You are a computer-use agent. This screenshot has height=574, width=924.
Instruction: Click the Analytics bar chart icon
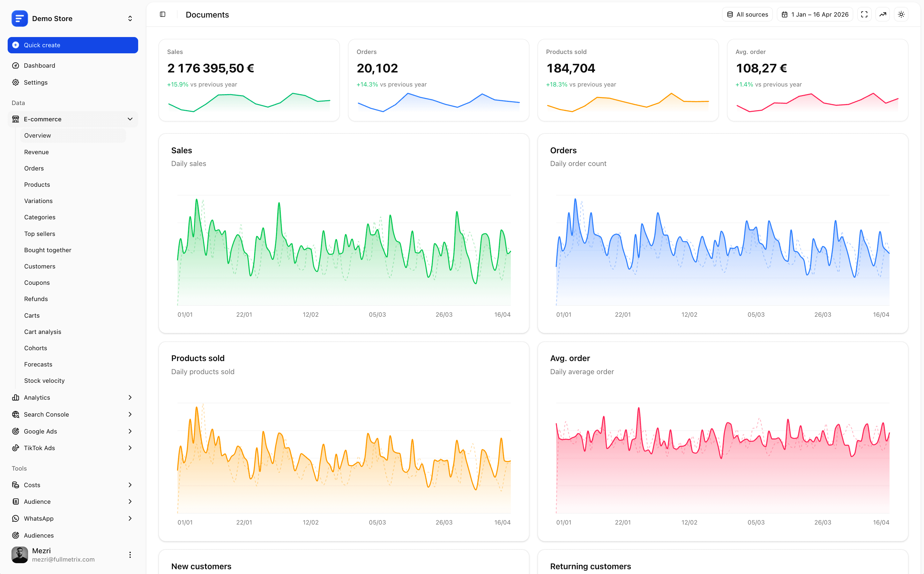click(16, 397)
